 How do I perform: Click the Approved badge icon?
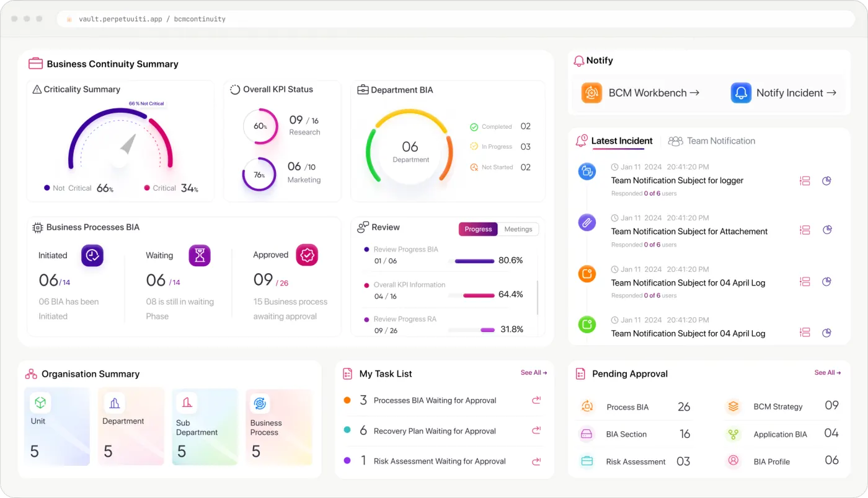307,255
